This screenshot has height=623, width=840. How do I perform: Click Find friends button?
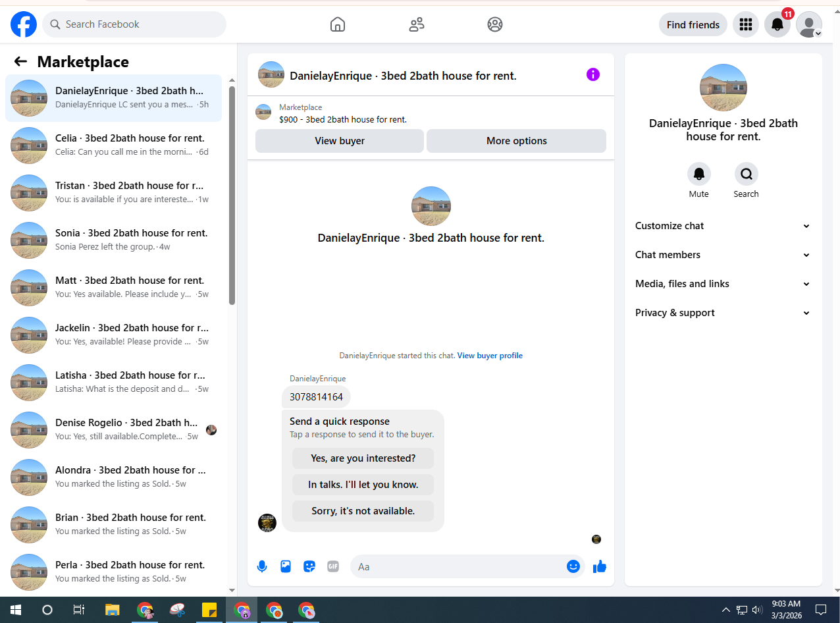tap(693, 24)
